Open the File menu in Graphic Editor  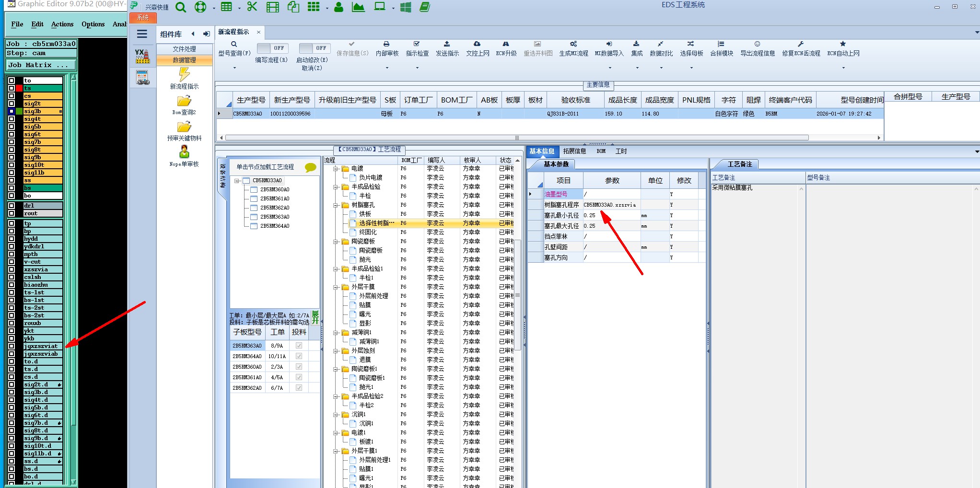(17, 24)
